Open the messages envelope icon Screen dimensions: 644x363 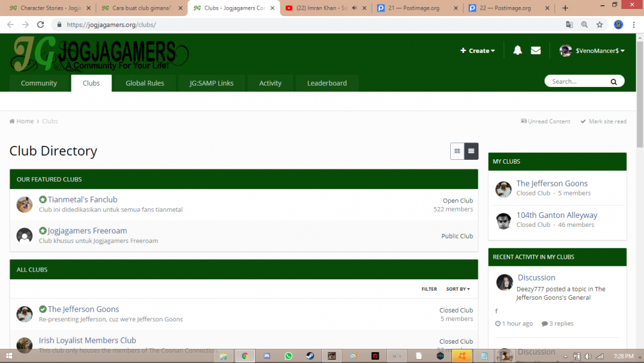coord(536,50)
